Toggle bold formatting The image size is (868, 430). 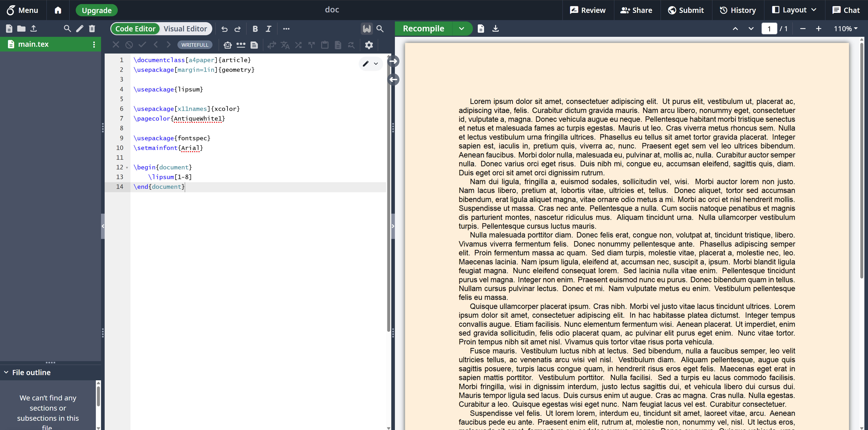coord(255,29)
